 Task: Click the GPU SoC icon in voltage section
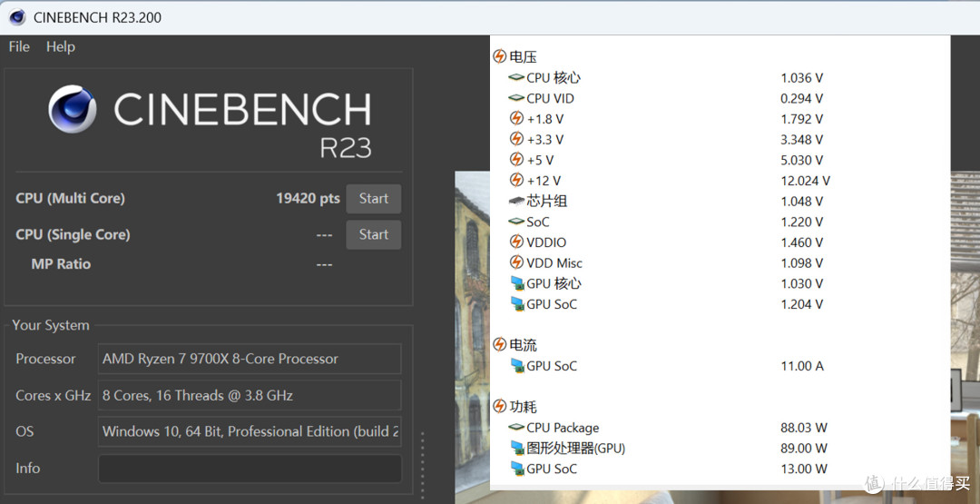pos(517,304)
